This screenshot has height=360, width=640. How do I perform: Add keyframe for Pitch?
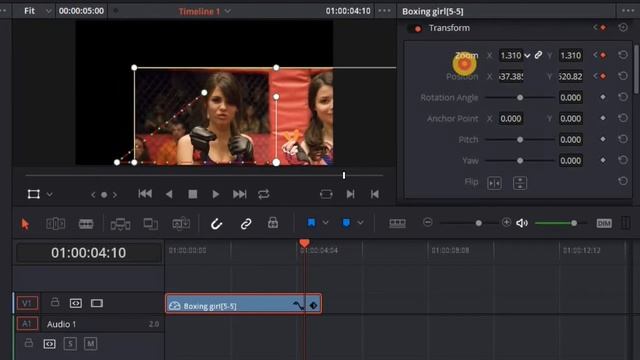pos(603,139)
